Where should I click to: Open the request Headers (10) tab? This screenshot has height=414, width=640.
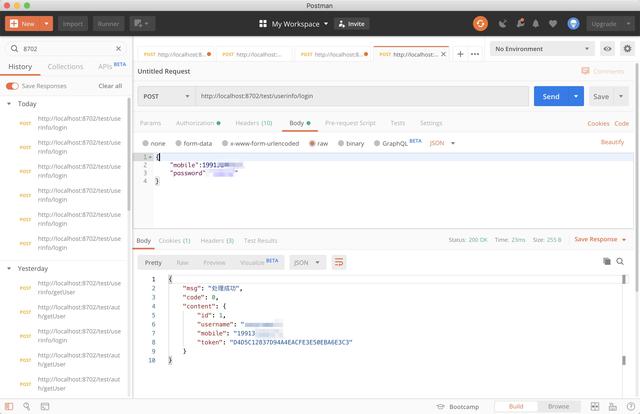[254, 123]
